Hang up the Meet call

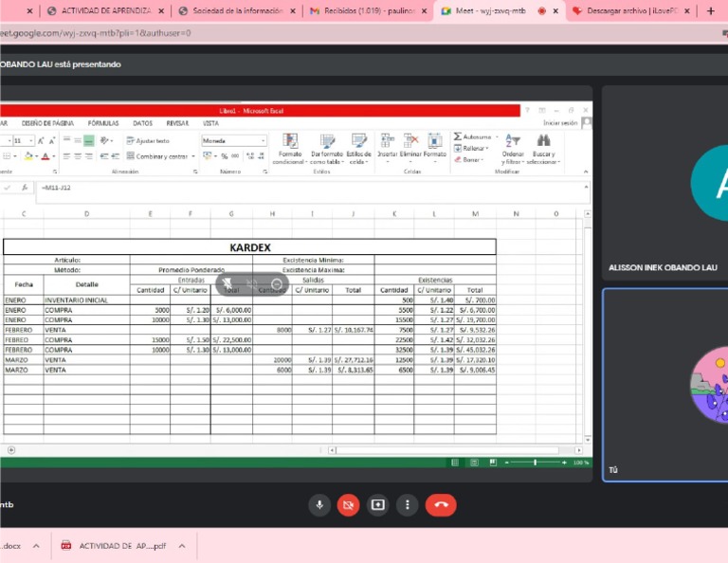(441, 505)
